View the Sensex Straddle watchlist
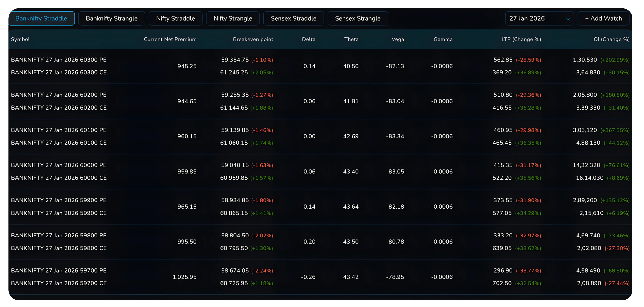Screen dimensions: 644x307 pyautogui.click(x=294, y=18)
